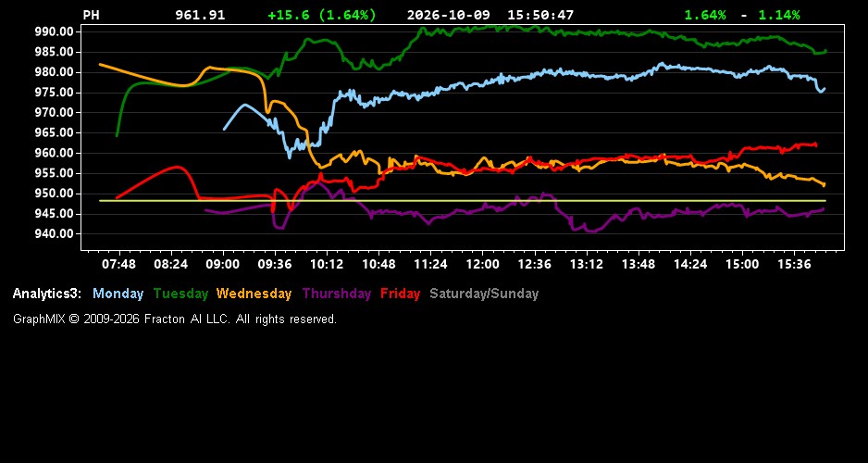Click the 965.00 y-axis label
Screen dimensions: 868x463
(54, 133)
